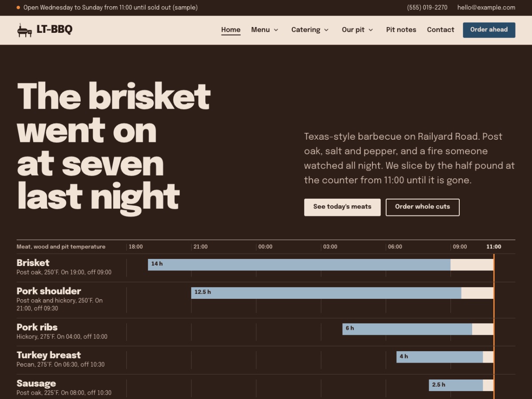This screenshot has height=399, width=532.
Task: Click the "Meat, wood and pit temperature" header
Action: [x=61, y=246]
